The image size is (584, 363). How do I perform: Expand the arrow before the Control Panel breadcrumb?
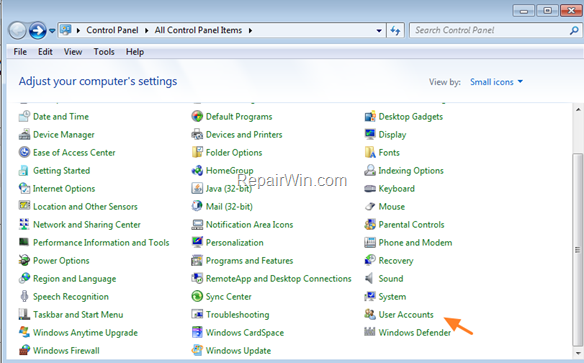click(78, 31)
